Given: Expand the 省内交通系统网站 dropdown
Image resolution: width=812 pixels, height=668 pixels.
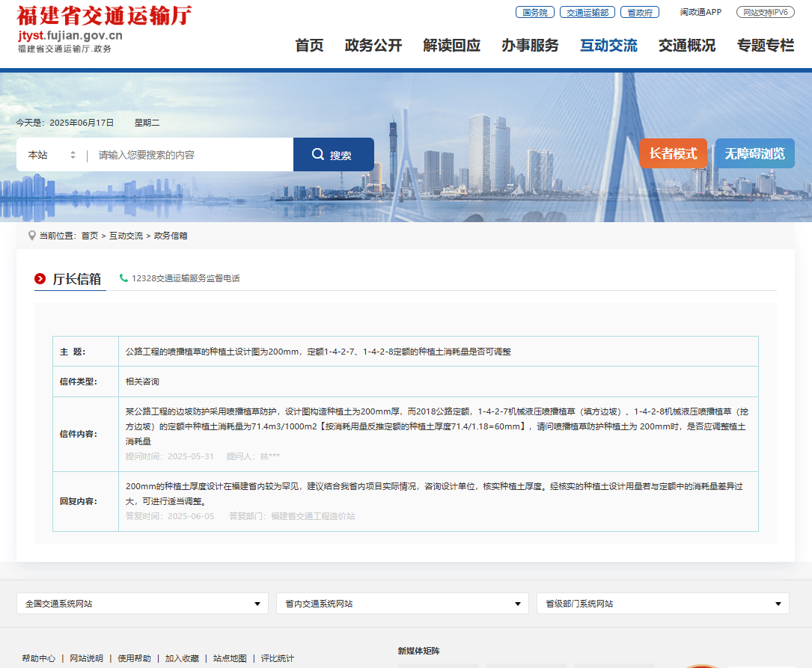Looking at the screenshot, I should [402, 603].
